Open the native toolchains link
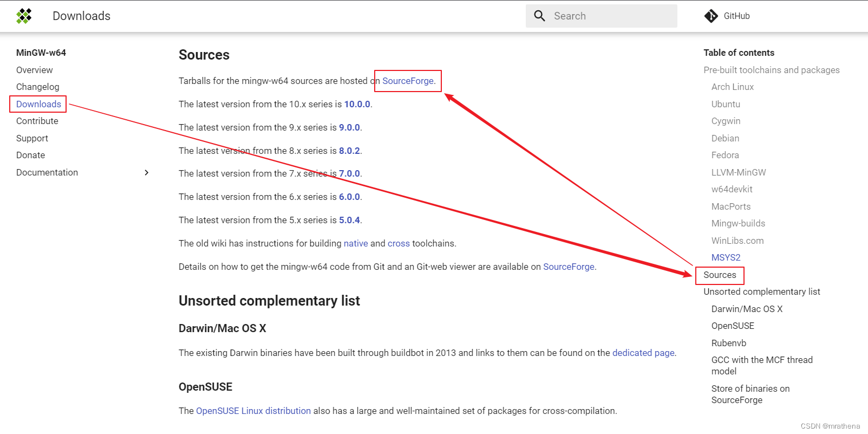Screen dimensions: 868x434 click(x=356, y=243)
